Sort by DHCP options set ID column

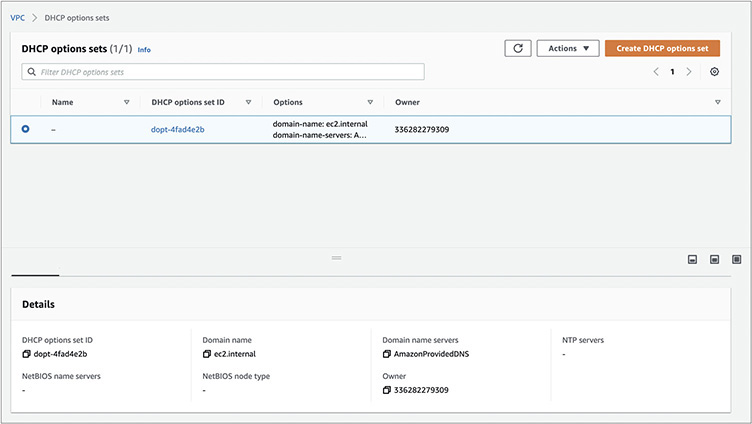coord(248,102)
